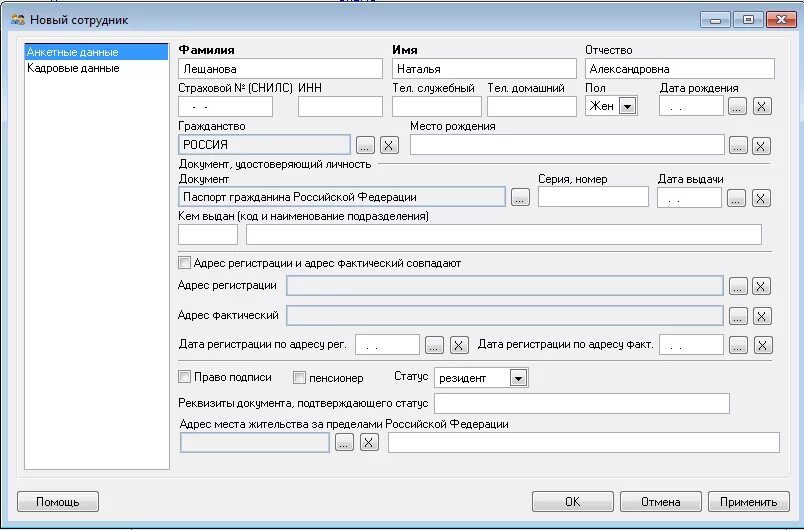Open Место рождения selection dialog
The image size is (804, 530).
point(737,146)
